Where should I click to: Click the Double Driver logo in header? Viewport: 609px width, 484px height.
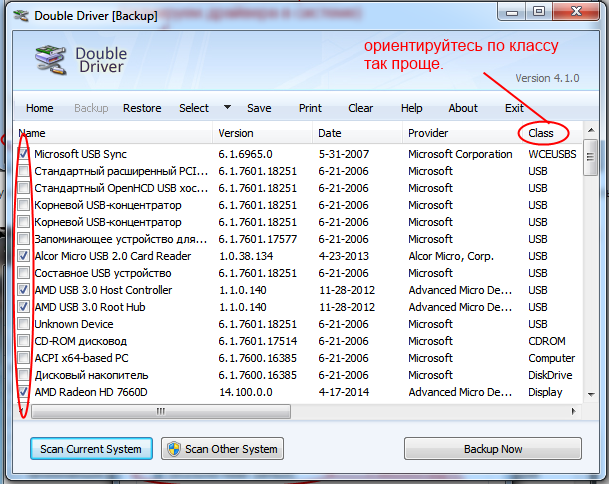[50, 60]
